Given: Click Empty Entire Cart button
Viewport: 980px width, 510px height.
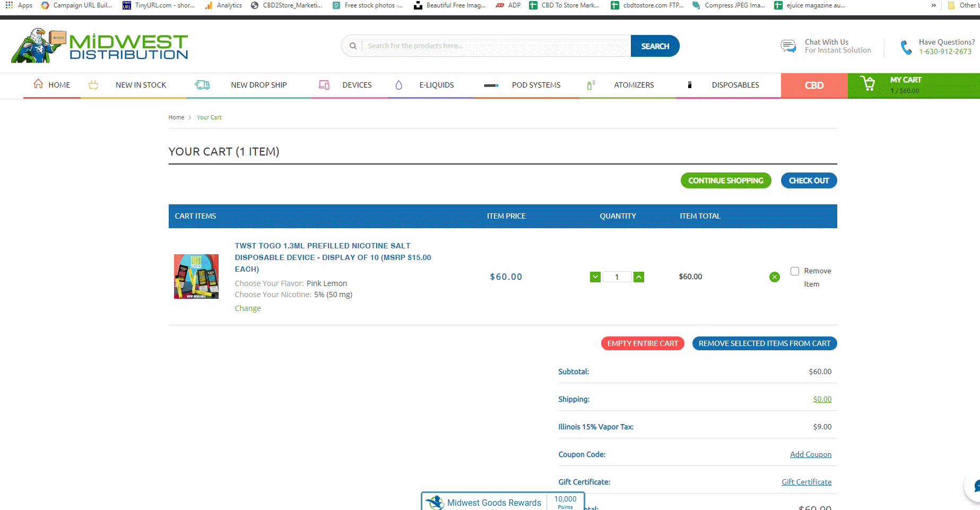Looking at the screenshot, I should tap(643, 343).
